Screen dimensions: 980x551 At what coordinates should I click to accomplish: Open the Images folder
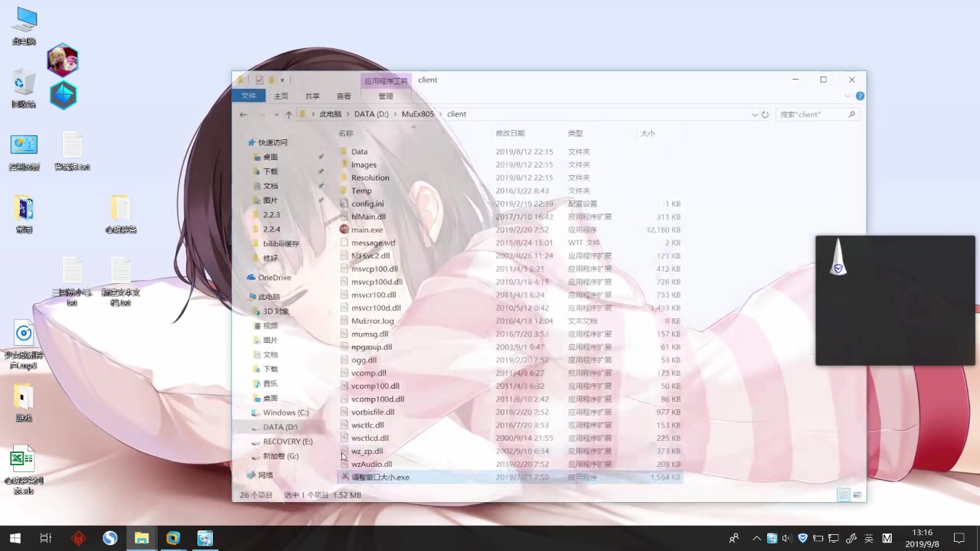(363, 165)
